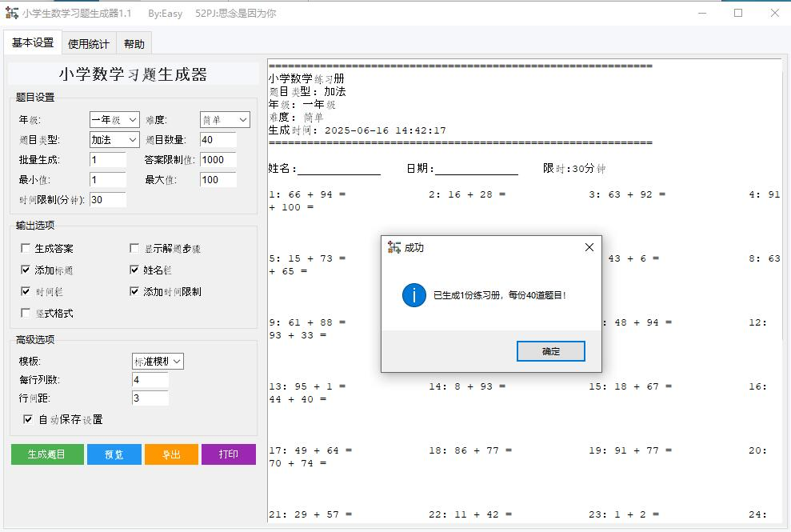Screen dimensions: 791x532
Task: Enable the 显示解题步骤 checkbox
Action: [x=134, y=248]
